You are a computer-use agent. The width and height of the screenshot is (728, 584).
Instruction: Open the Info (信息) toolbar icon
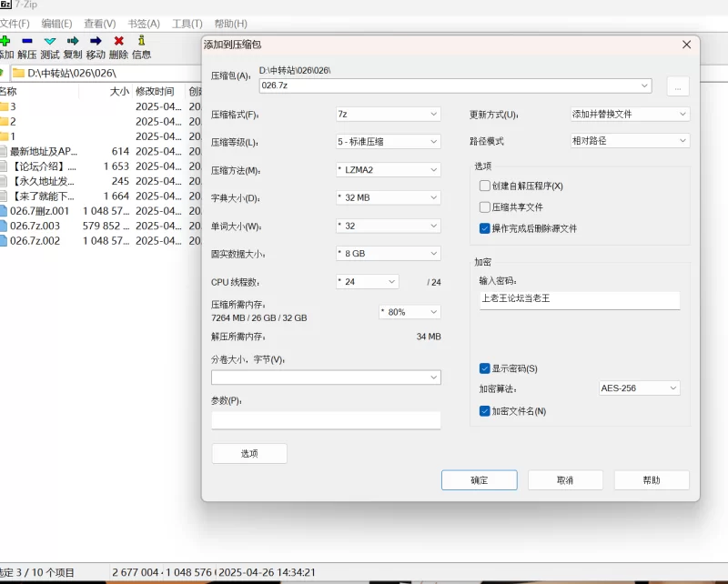coord(142,40)
